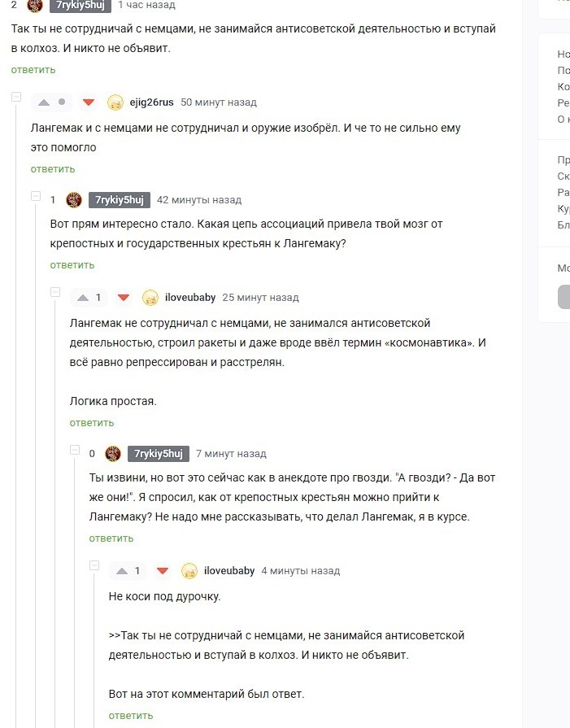
Task: Collapse 7rykiy5huj's reply from 7 минут назад
Action: tap(75, 450)
